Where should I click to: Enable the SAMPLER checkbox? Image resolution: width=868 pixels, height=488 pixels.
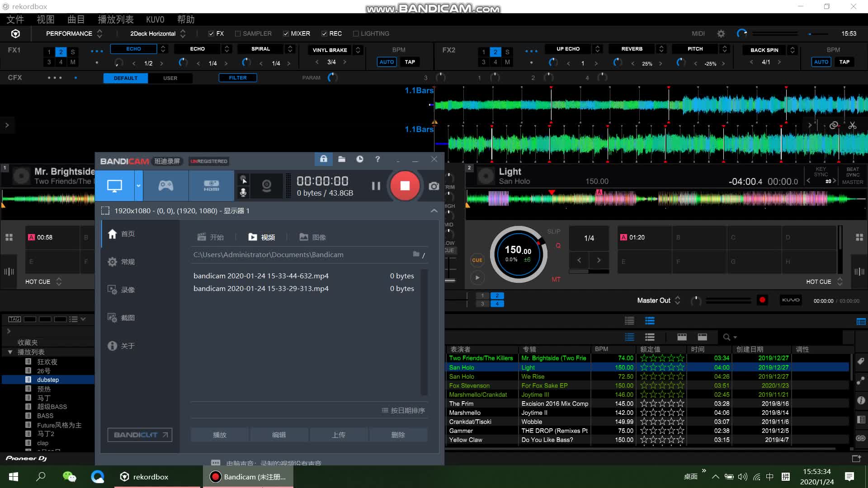click(238, 33)
